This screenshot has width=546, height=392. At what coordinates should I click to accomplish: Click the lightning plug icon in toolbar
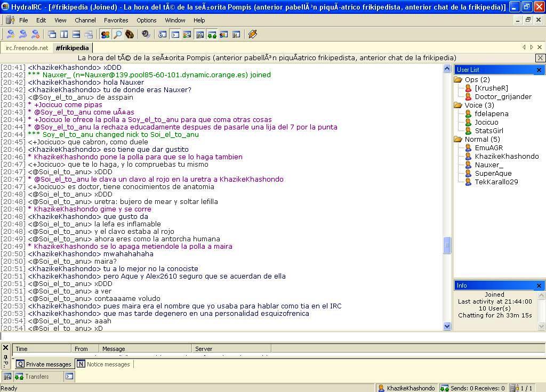coord(253,34)
